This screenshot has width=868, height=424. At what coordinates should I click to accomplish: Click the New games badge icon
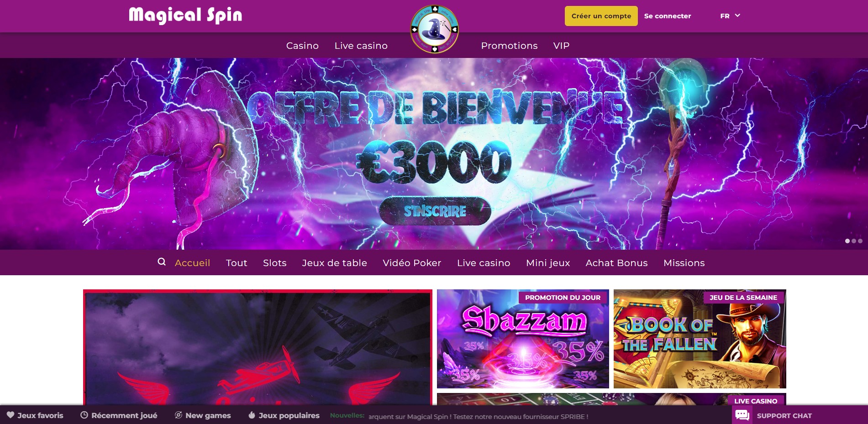pos(179,415)
